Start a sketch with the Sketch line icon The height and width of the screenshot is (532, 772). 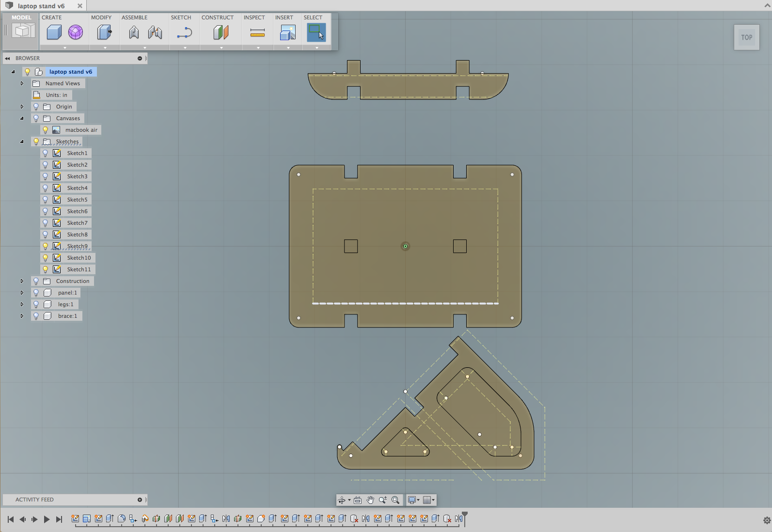click(185, 33)
